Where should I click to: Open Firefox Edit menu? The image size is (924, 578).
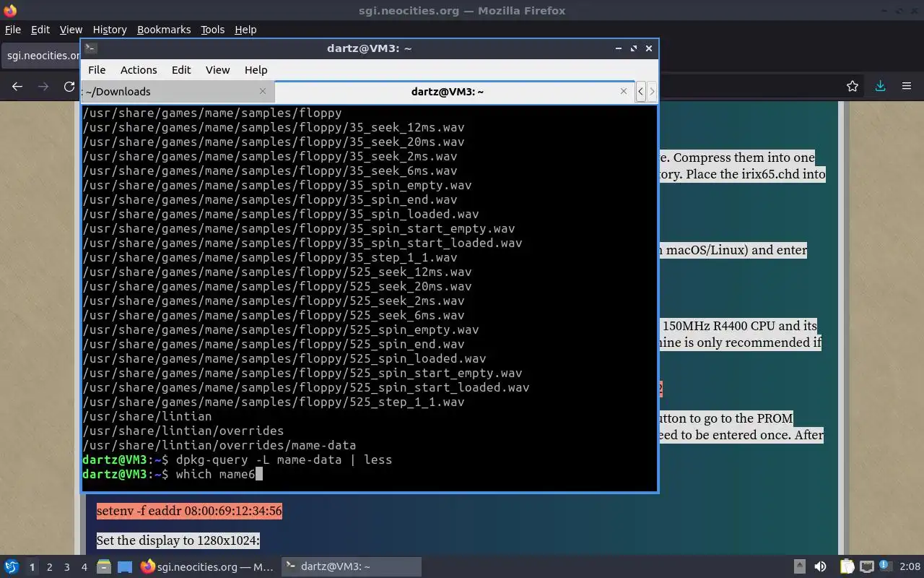coord(40,30)
